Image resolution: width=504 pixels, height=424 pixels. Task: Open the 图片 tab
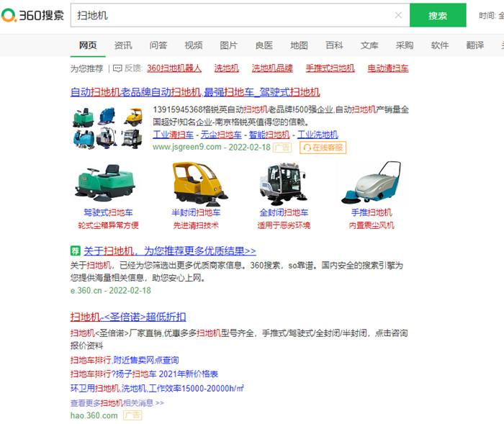pyautogui.click(x=228, y=45)
